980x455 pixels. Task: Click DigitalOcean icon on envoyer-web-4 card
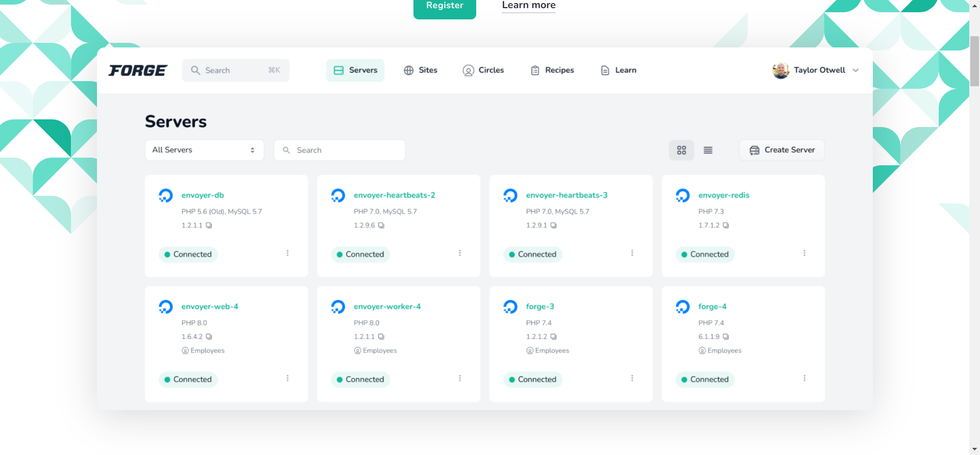point(165,307)
